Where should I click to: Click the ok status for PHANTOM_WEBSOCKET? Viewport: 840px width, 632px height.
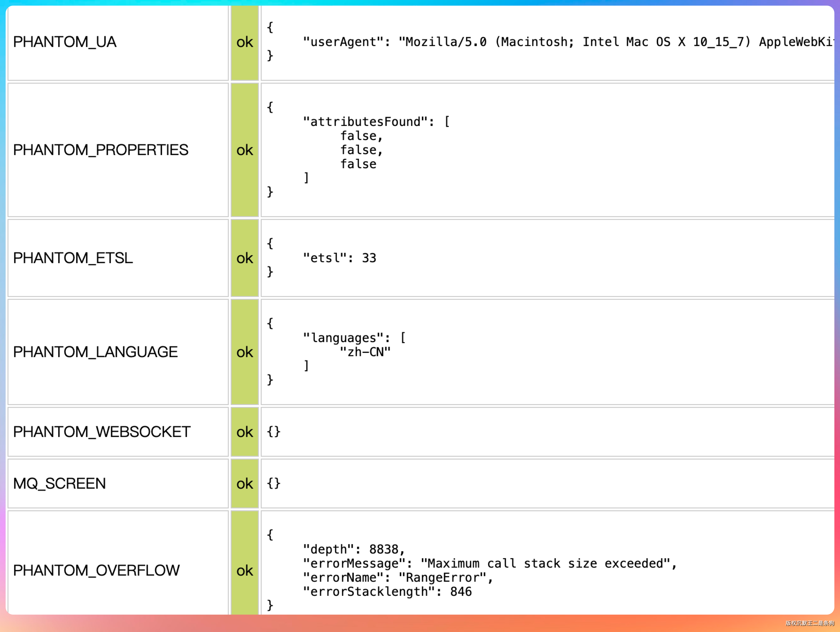pos(245,432)
